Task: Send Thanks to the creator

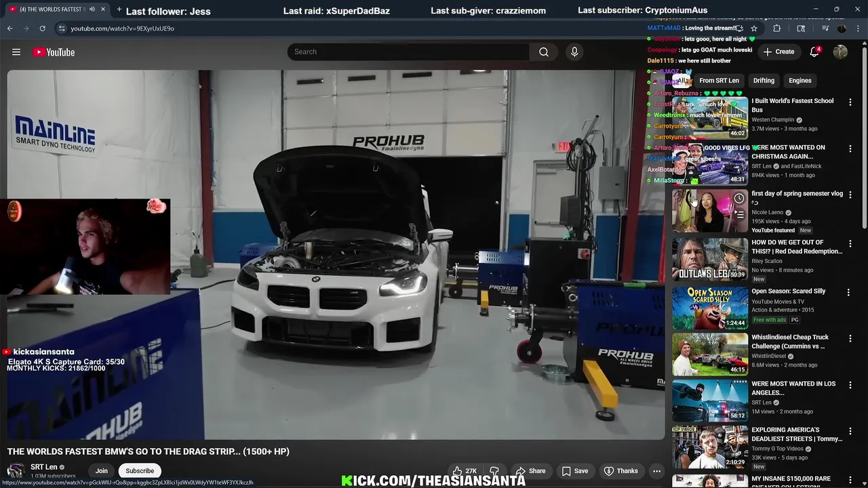Action: click(x=620, y=471)
